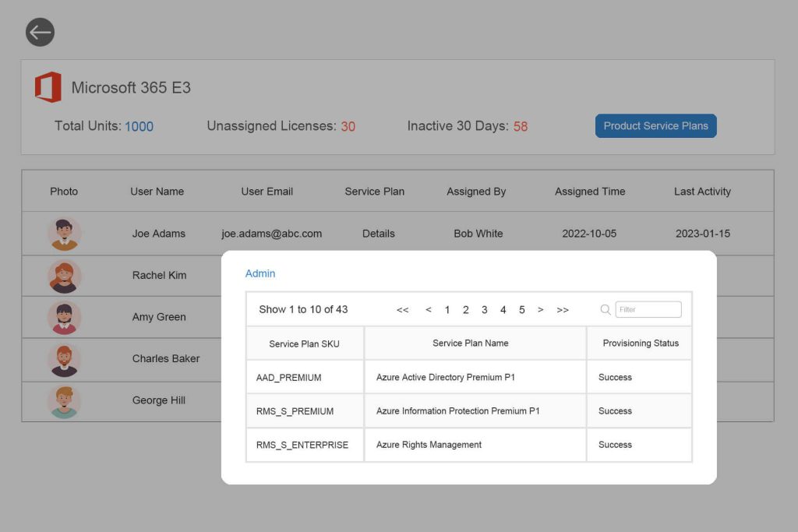798x532 pixels.
Task: Click the User Name column header
Action: (x=157, y=192)
